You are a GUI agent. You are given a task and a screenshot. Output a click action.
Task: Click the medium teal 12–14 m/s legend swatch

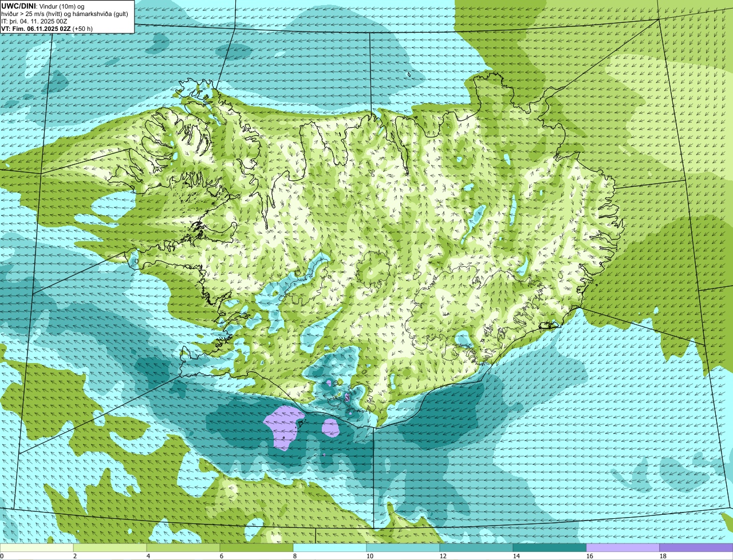[x=476, y=548]
